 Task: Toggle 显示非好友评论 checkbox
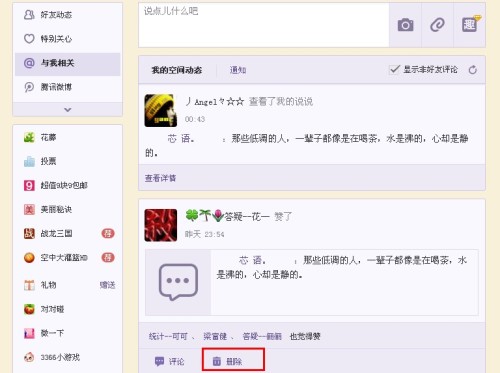tap(395, 69)
